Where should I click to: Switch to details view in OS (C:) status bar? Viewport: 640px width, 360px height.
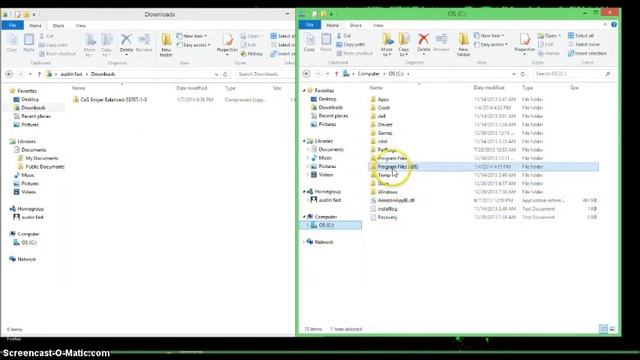tap(603, 329)
